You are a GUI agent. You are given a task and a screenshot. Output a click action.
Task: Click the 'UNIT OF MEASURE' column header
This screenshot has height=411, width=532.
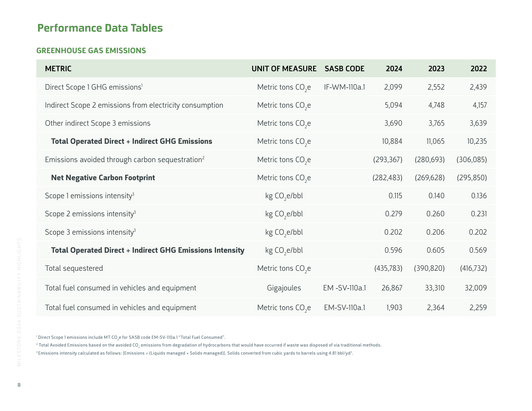[284, 69]
